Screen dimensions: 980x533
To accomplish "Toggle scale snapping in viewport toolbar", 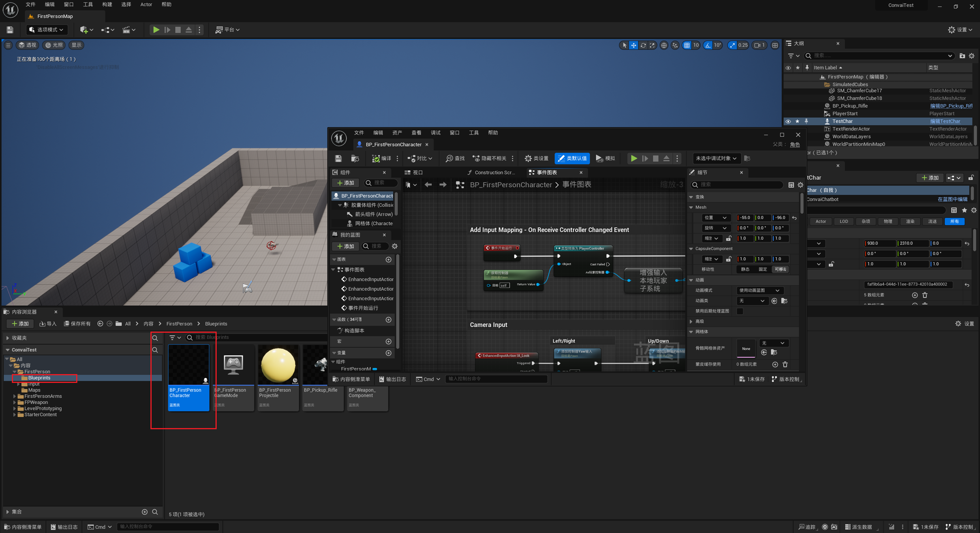I will [732, 45].
